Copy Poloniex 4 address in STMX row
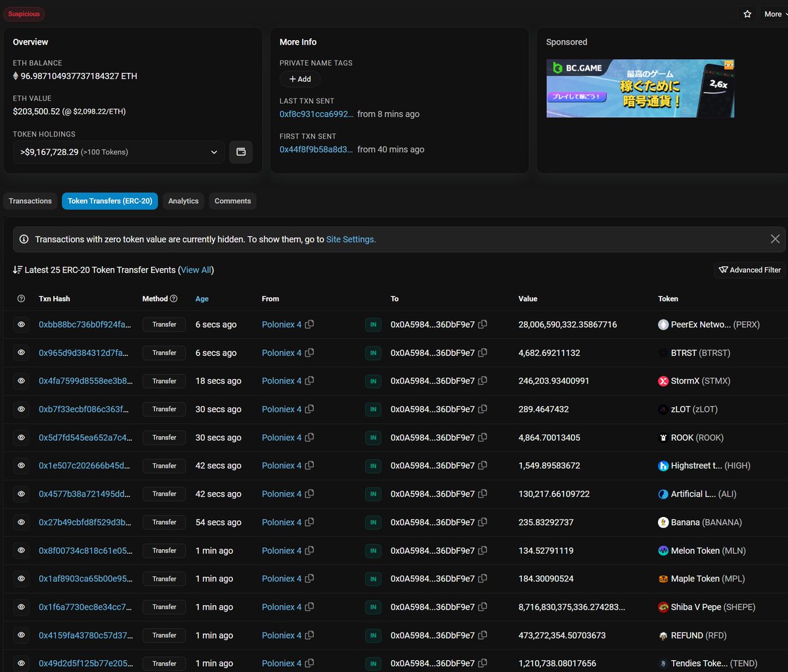Screen dimensions: 788x672 309,381
